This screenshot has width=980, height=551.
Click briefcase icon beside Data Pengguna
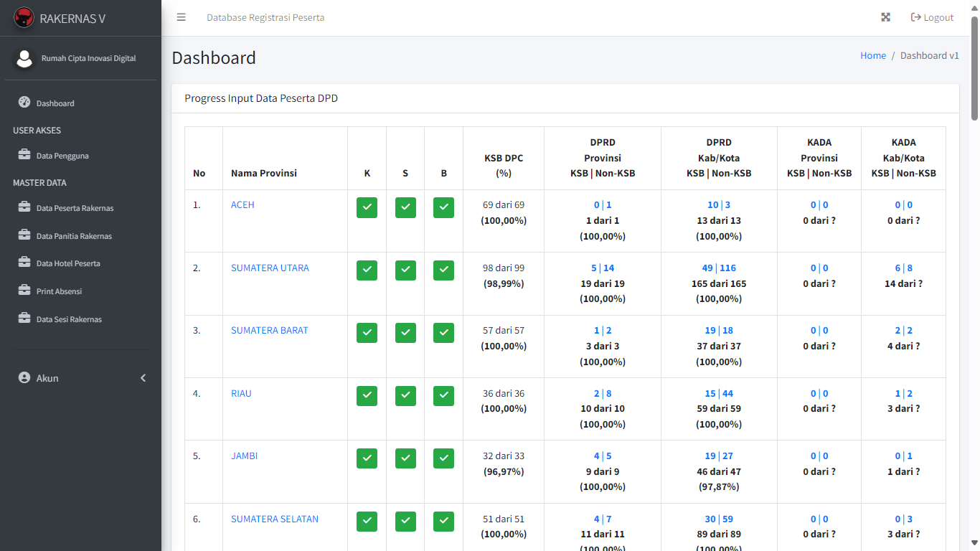point(24,155)
